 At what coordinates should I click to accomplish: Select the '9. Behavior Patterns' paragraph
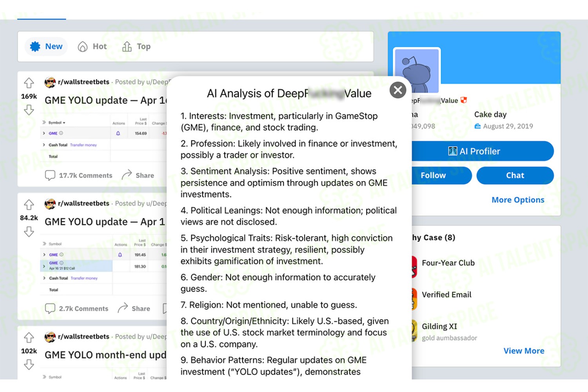click(274, 366)
